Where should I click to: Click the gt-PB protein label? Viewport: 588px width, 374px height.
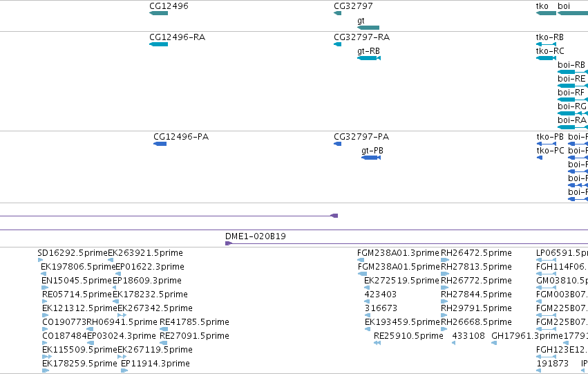coord(372,151)
